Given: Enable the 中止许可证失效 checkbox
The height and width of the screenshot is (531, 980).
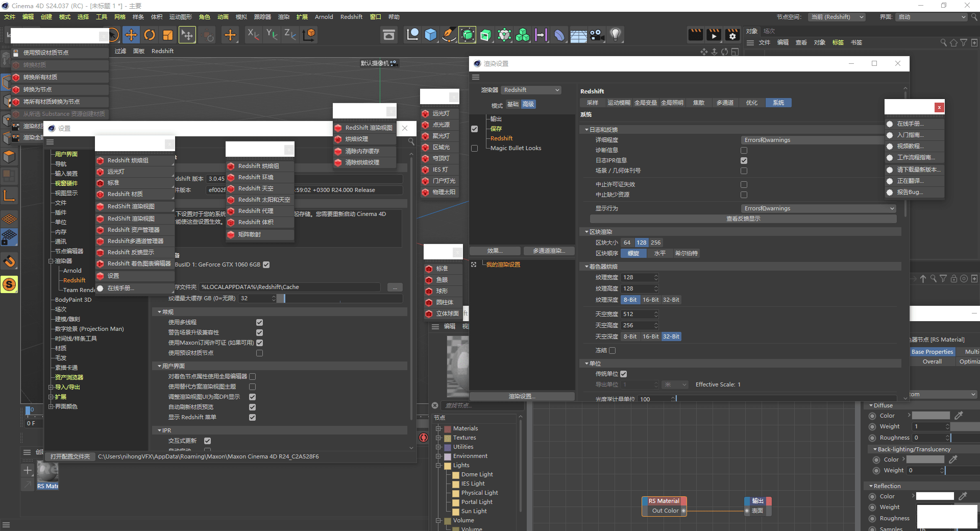Looking at the screenshot, I should [x=744, y=184].
